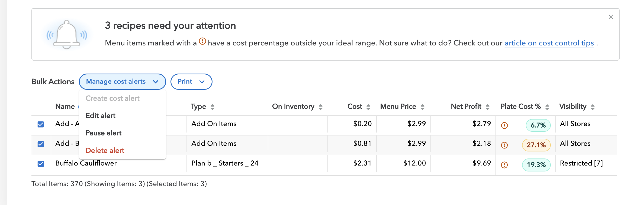This screenshot has width=644, height=205.
Task: Sort by Menu Price column arrows
Action: [422, 107]
